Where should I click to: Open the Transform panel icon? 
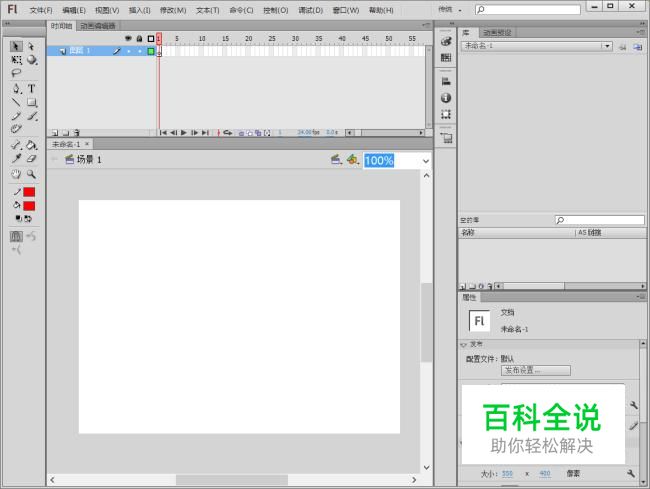point(446,114)
